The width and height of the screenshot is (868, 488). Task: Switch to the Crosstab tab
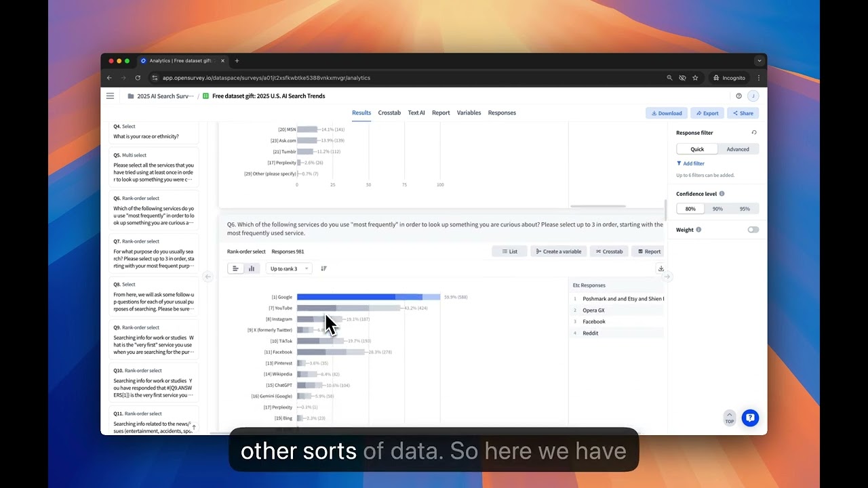(x=389, y=113)
